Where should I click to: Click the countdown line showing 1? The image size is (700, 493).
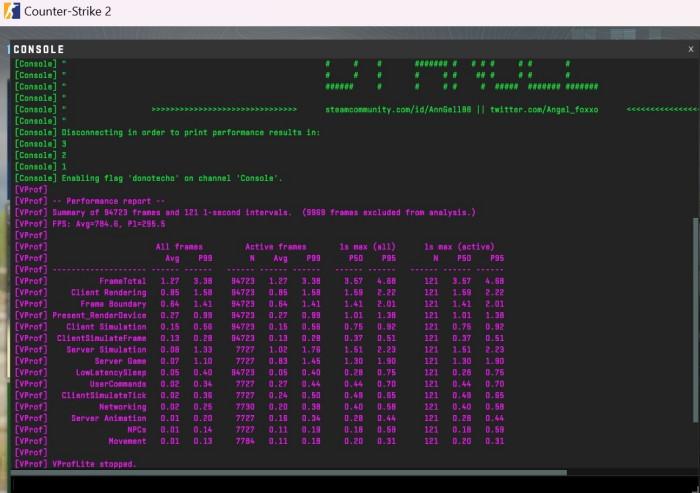pyautogui.click(x=41, y=167)
